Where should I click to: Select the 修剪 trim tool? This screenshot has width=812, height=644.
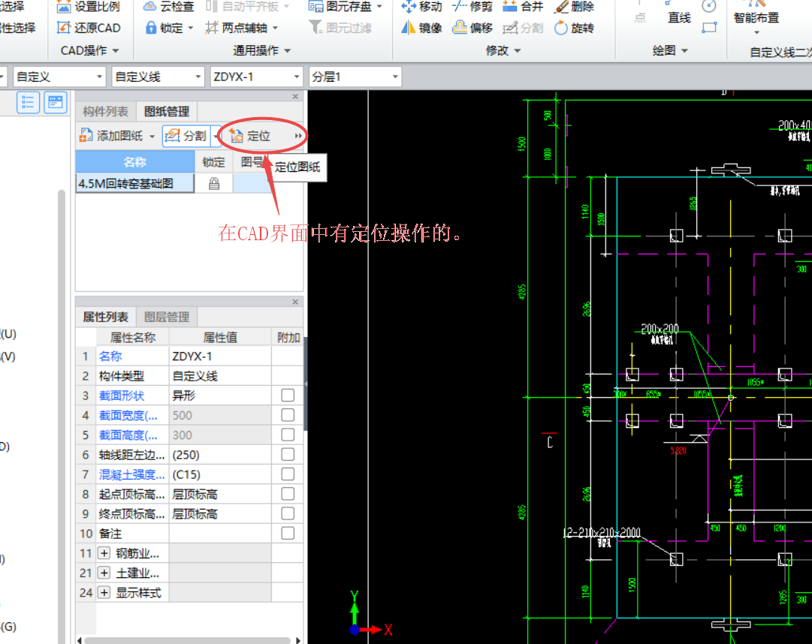pyautogui.click(x=472, y=7)
